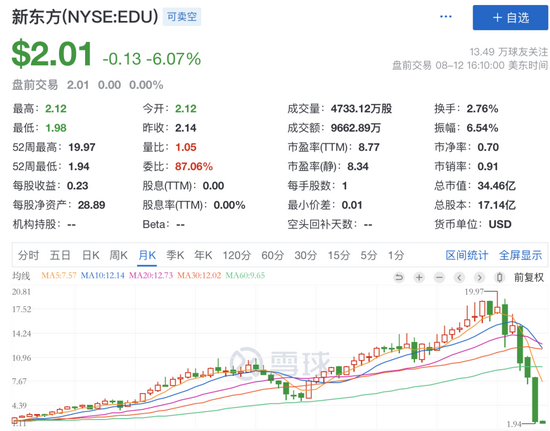Open the 前复权 adjustment selector
550x431 pixels.
click(529, 277)
